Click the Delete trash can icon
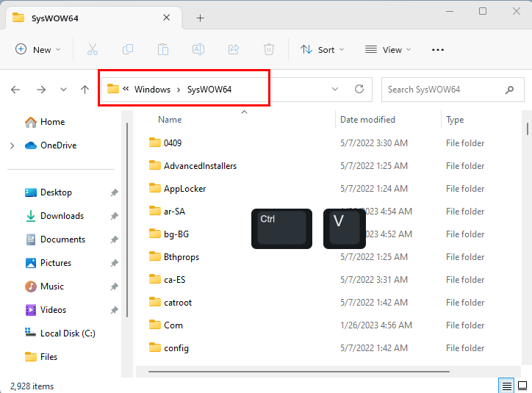 [x=269, y=49]
